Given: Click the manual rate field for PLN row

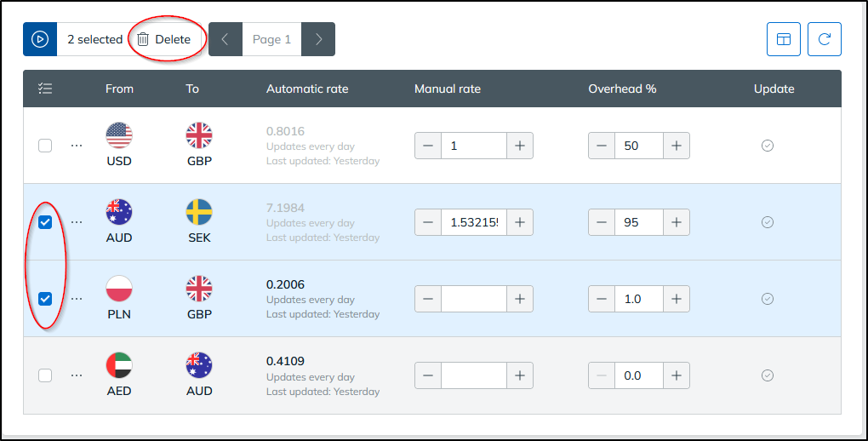Looking at the screenshot, I should point(474,299).
